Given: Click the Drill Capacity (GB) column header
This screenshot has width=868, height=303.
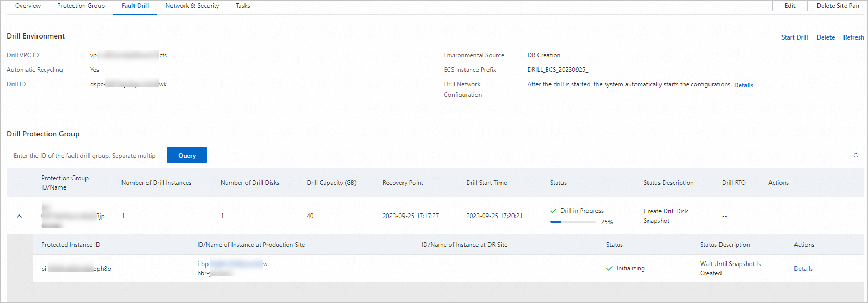Looking at the screenshot, I should [x=332, y=183].
